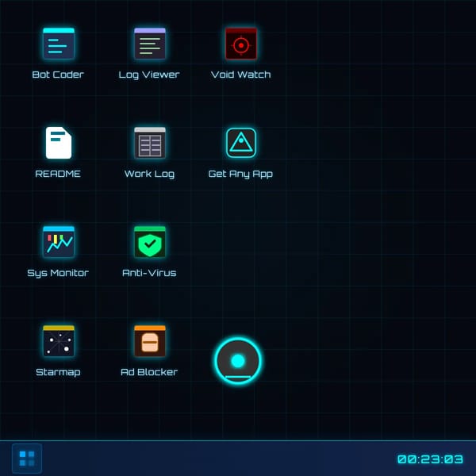Viewport: 476px width, 476px height.
Task: Launch the Anti-Virus shield icon
Action: click(x=150, y=242)
